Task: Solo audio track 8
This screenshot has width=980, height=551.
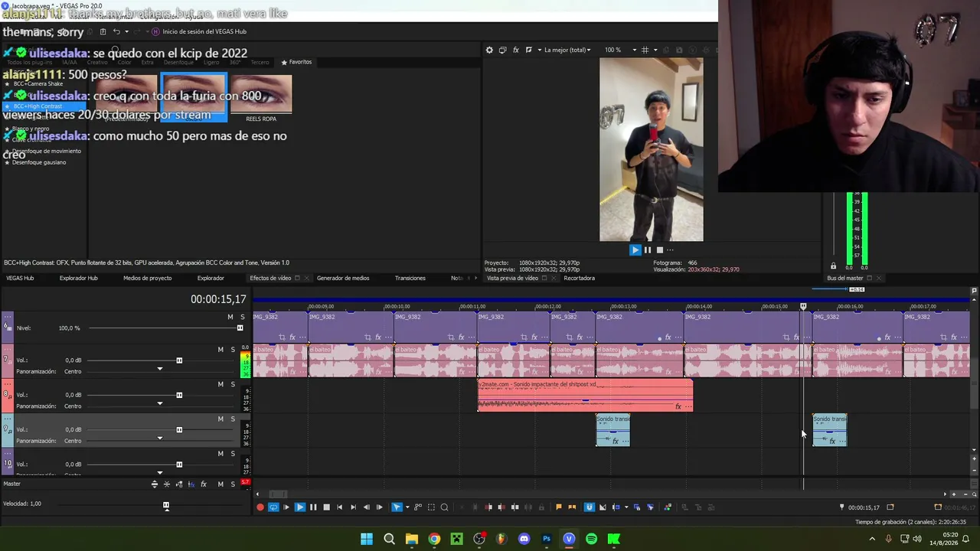Action: (233, 384)
